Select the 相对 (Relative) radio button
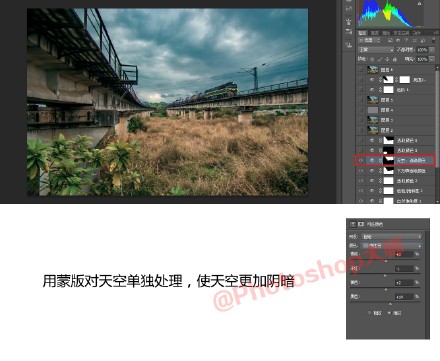 pyautogui.click(x=369, y=313)
